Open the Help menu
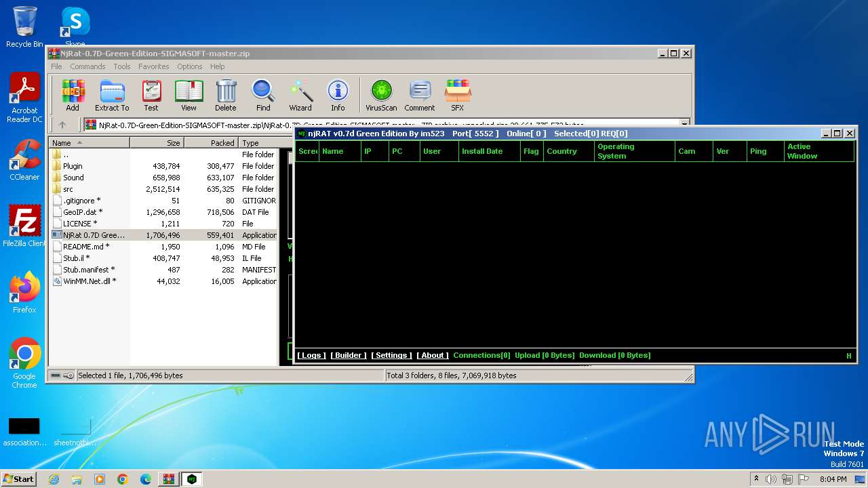The image size is (868, 488). [217, 66]
